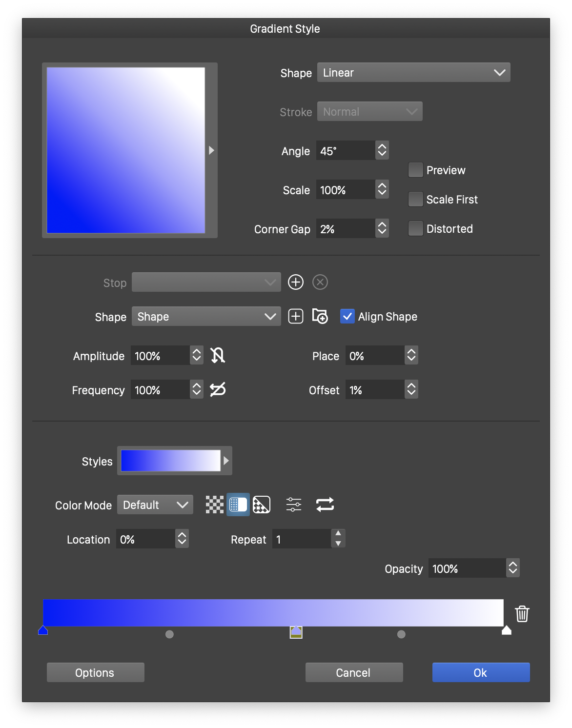Toggle the Scale First checkbox
572x728 pixels.
click(415, 199)
